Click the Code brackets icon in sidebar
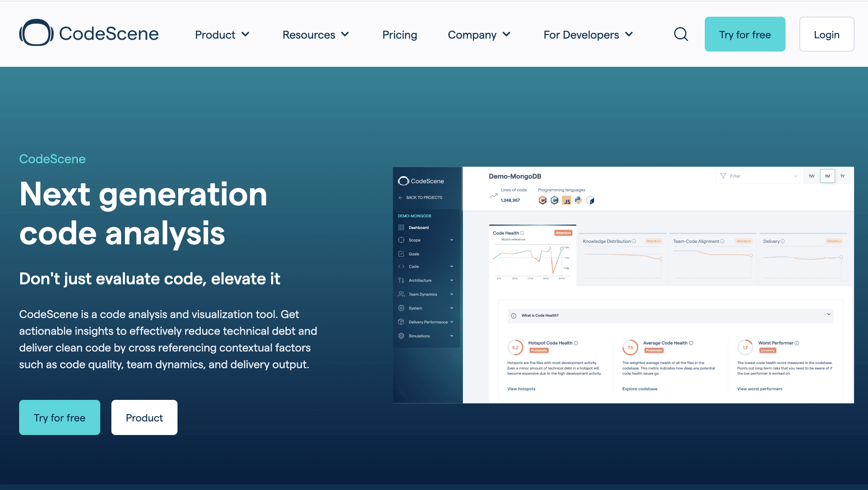Screen dimensions: 868x490 pyautogui.click(x=401, y=267)
